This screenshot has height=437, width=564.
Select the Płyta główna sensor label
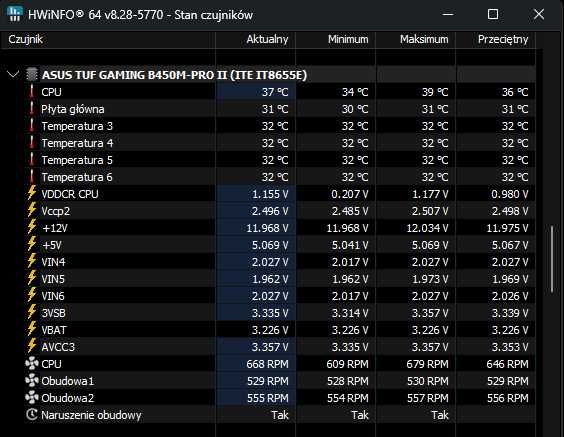[x=73, y=109]
